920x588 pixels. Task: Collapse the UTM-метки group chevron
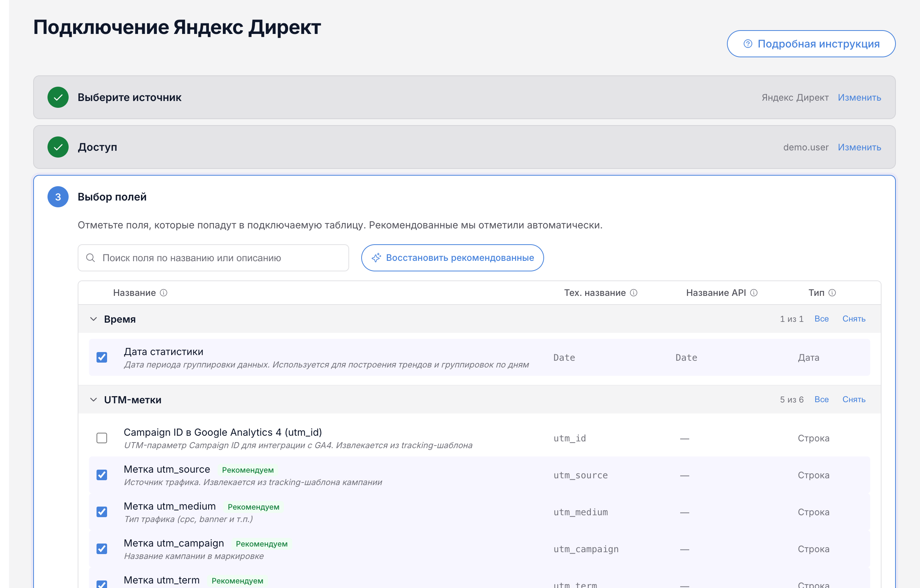pos(93,400)
